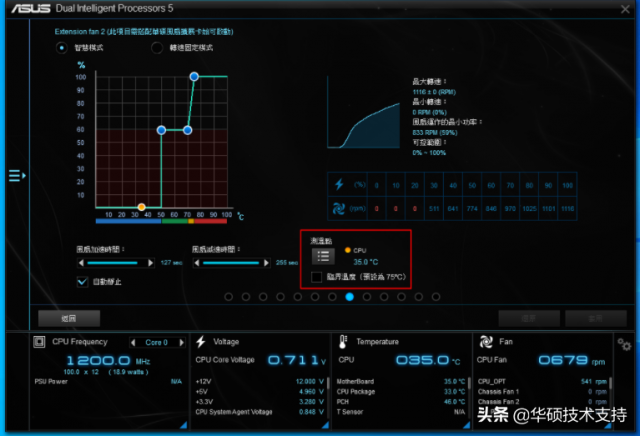Click the CPU Core Voltage label
This screenshot has width=640, height=436.
point(225,360)
